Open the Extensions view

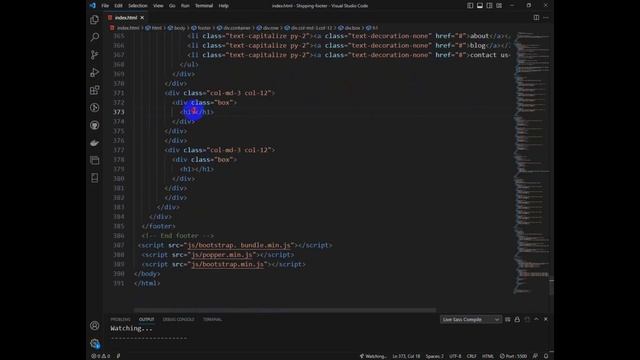95,90
